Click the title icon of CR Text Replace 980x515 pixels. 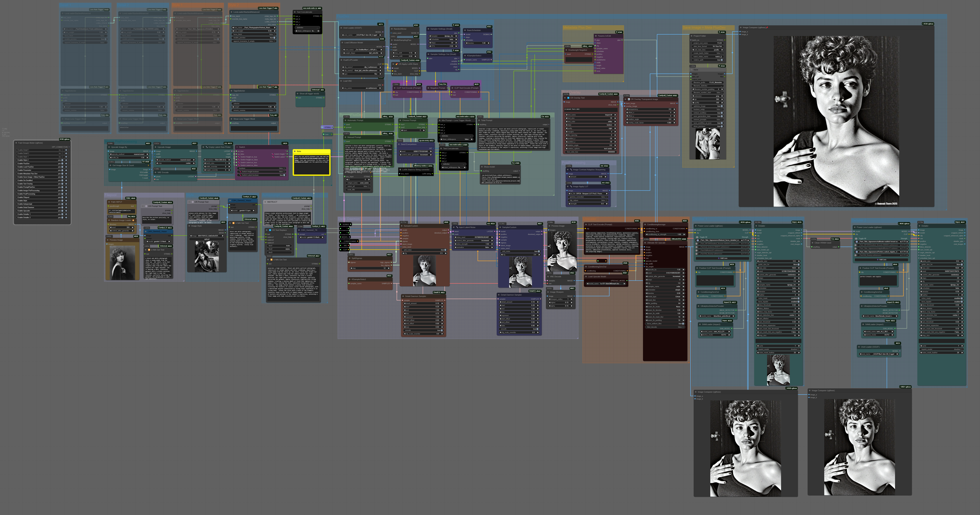(x=270, y=230)
